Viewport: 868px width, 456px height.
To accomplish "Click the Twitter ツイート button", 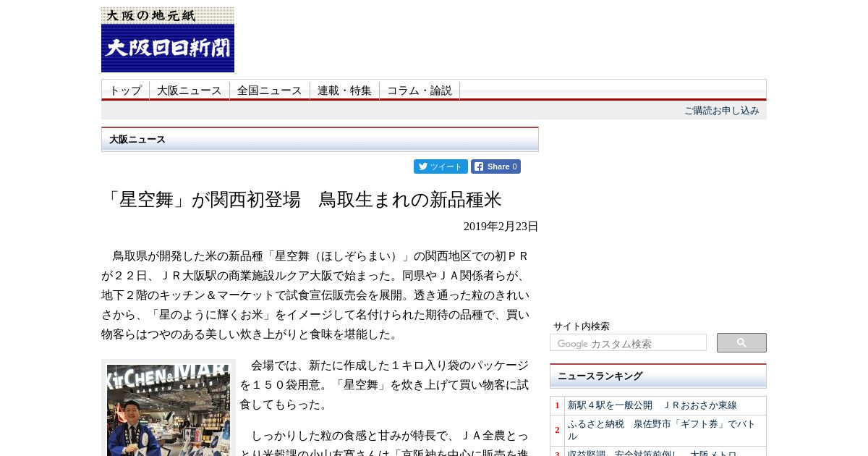I will tap(441, 166).
